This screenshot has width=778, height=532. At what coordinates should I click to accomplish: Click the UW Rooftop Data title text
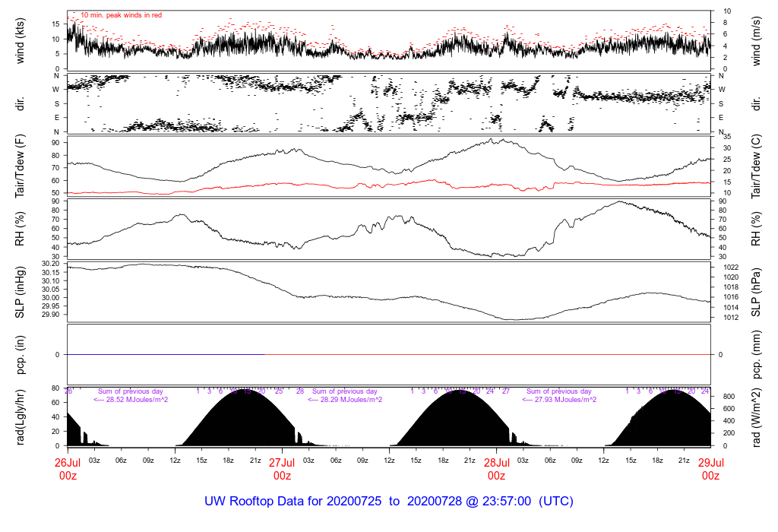point(388,502)
